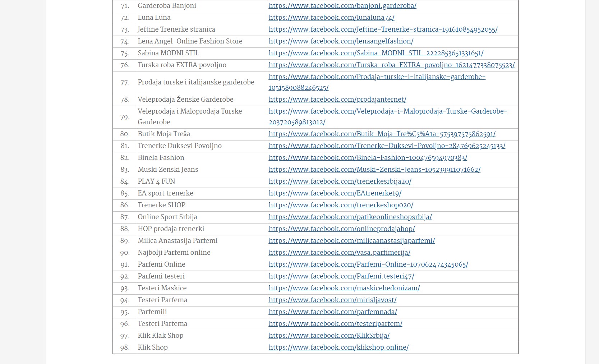
Task: Click the Jeftine Trenerke stranica URL
Action: (383, 30)
